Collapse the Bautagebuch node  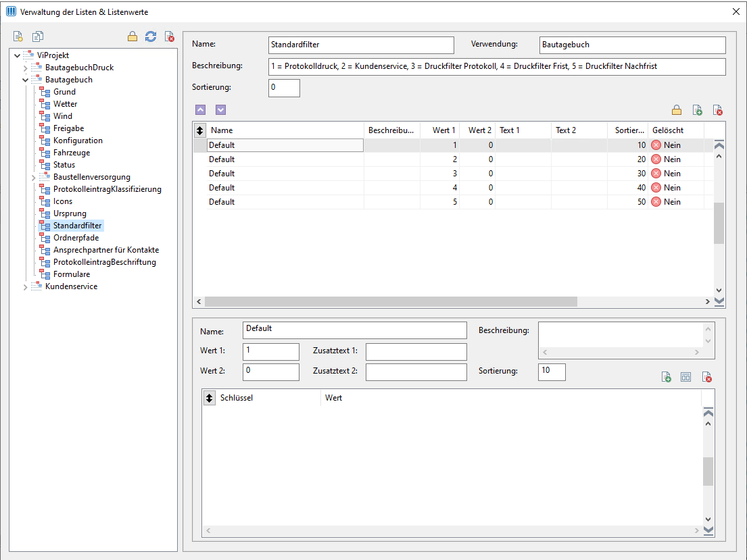coord(26,80)
